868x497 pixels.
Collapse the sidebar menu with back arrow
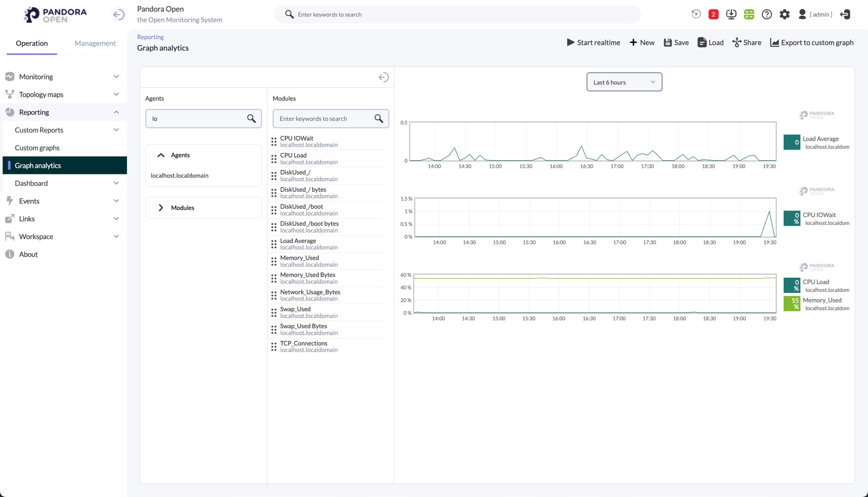tap(118, 14)
